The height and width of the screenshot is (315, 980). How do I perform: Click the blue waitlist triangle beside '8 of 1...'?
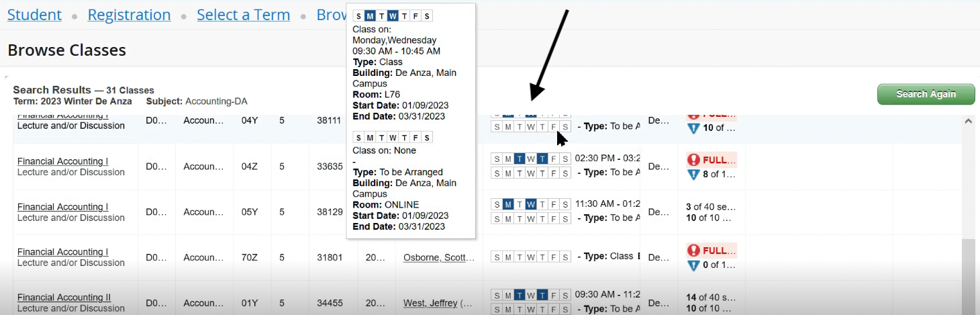click(x=693, y=175)
